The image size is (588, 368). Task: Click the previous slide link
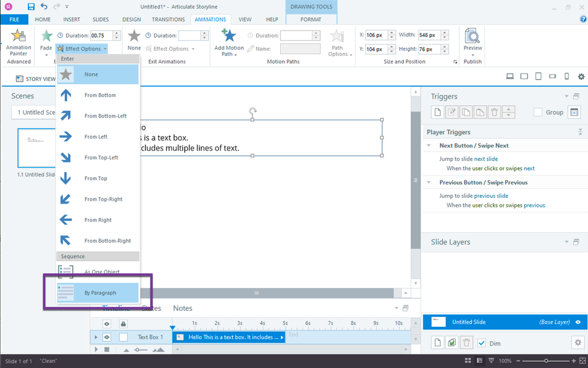(x=491, y=196)
